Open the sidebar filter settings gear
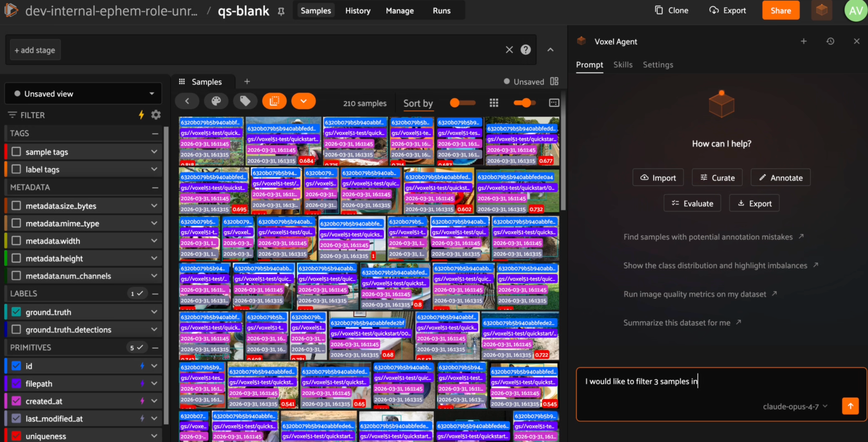 [156, 115]
